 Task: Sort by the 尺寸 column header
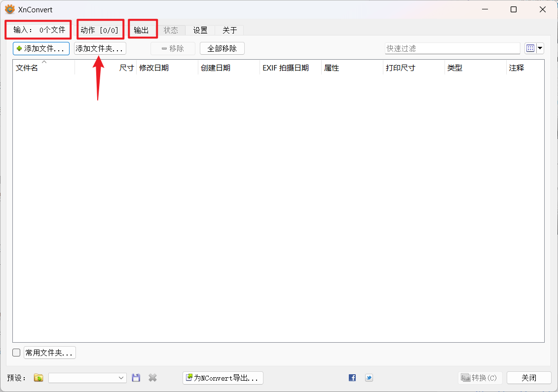point(106,68)
